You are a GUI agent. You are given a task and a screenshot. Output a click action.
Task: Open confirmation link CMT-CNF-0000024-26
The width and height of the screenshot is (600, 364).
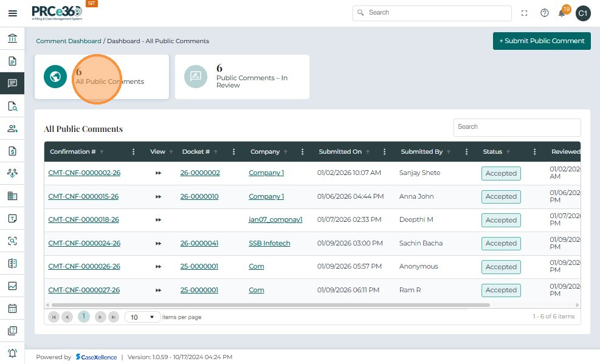pos(84,243)
